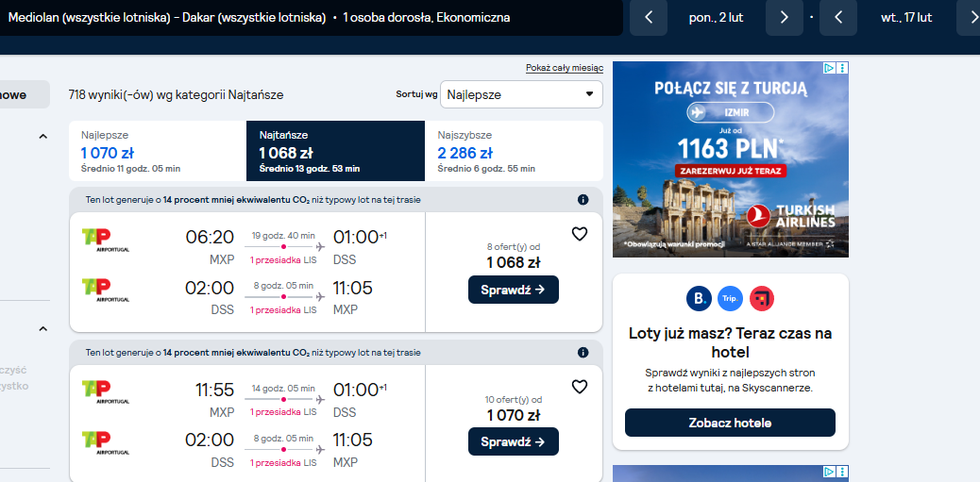The image size is (980, 482).
Task: Favorite the 1 070 zł flight heart
Action: 580,387
